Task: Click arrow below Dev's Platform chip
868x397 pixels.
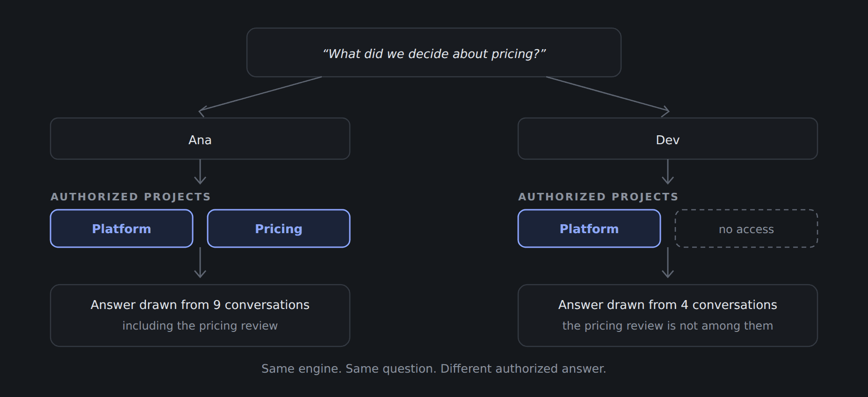Action: point(668,263)
